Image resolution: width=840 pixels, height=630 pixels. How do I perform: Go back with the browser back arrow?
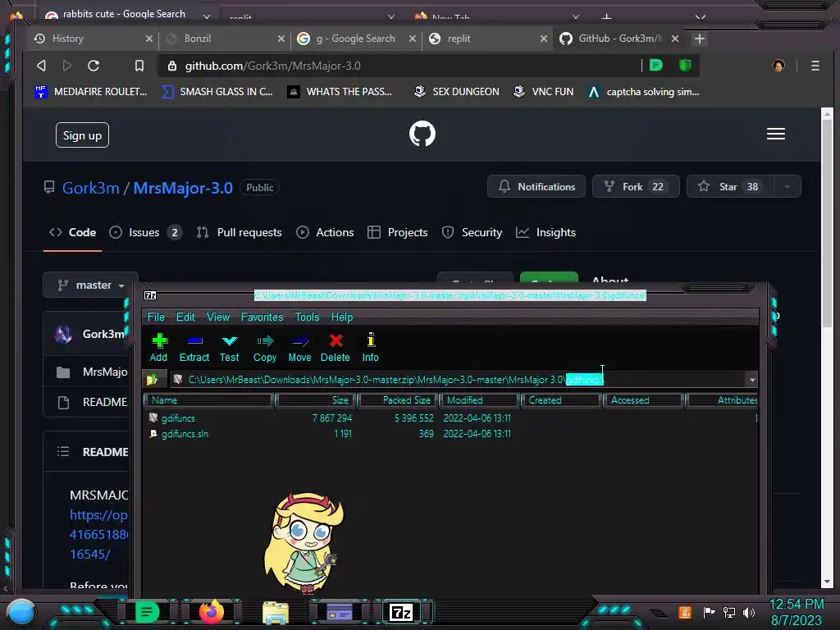pyautogui.click(x=41, y=66)
